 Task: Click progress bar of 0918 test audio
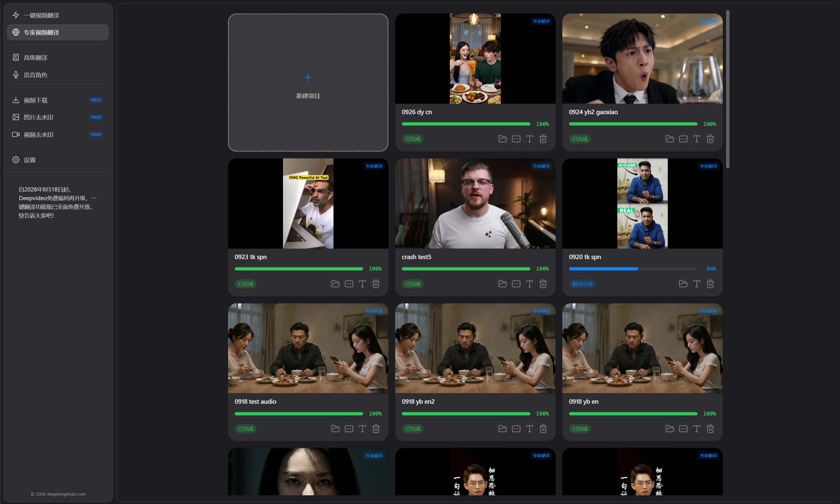[299, 414]
